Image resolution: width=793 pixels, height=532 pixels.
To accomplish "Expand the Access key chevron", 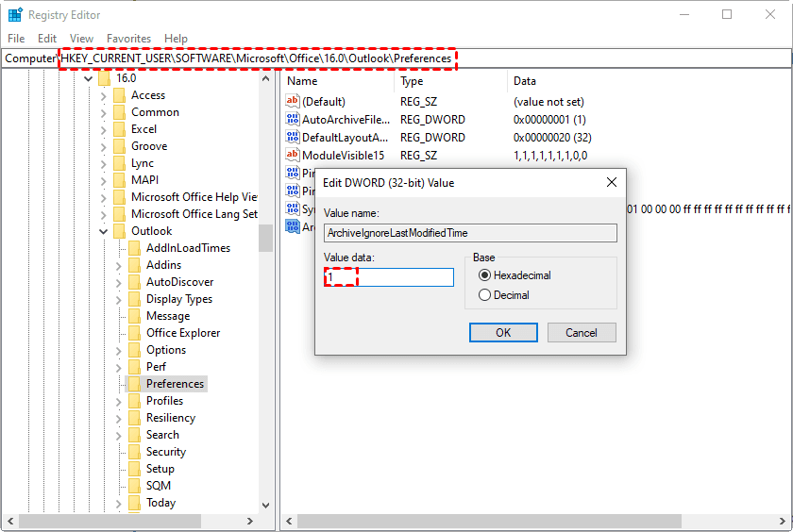I will click(103, 95).
